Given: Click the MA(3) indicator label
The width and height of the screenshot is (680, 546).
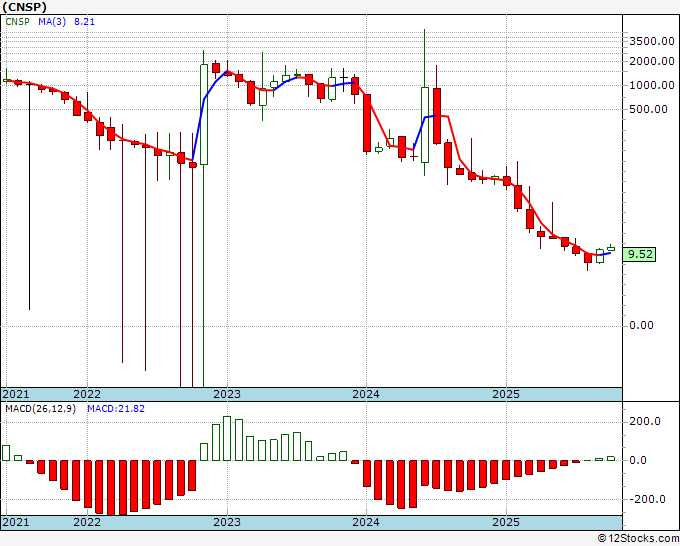Looking at the screenshot, I should (x=52, y=22).
